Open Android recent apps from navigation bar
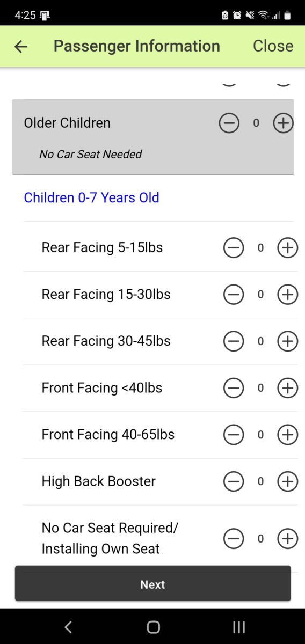 tap(239, 627)
